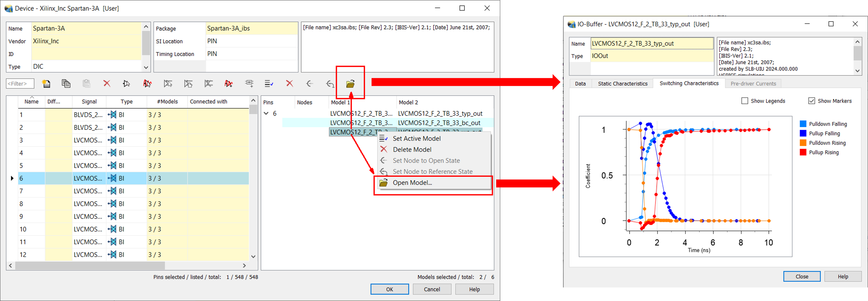Switch to the Static Characteristics tab
The image size is (868, 301).
pos(622,84)
